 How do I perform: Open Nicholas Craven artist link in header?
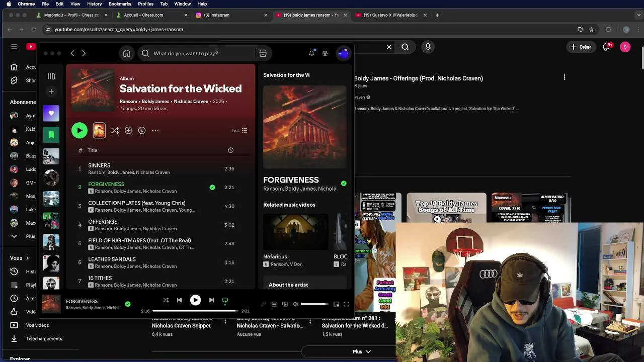[x=191, y=102]
